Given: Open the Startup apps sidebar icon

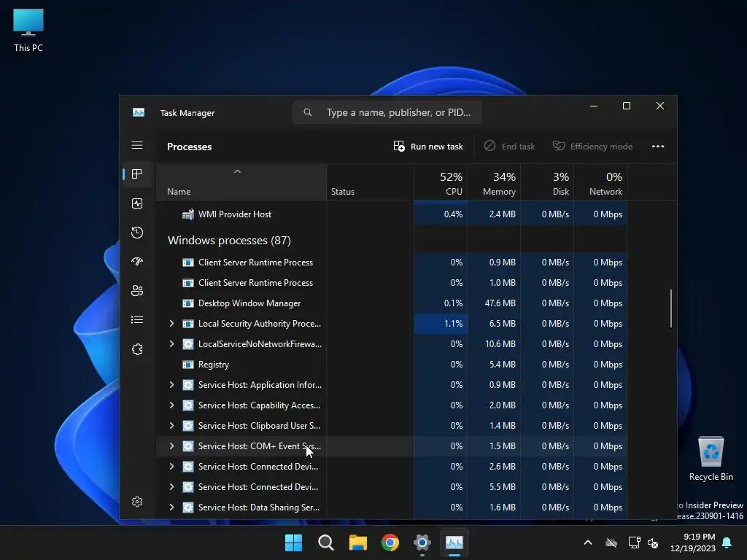Looking at the screenshot, I should pos(137,262).
